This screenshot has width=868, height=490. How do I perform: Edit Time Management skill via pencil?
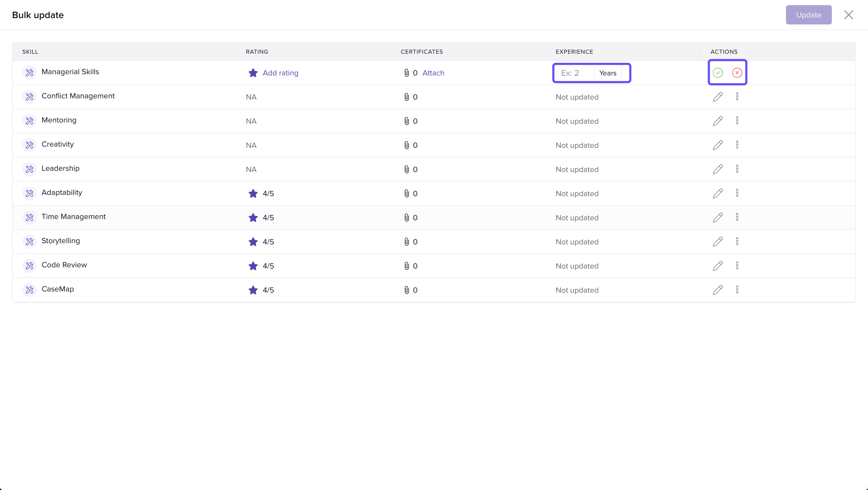pos(718,218)
